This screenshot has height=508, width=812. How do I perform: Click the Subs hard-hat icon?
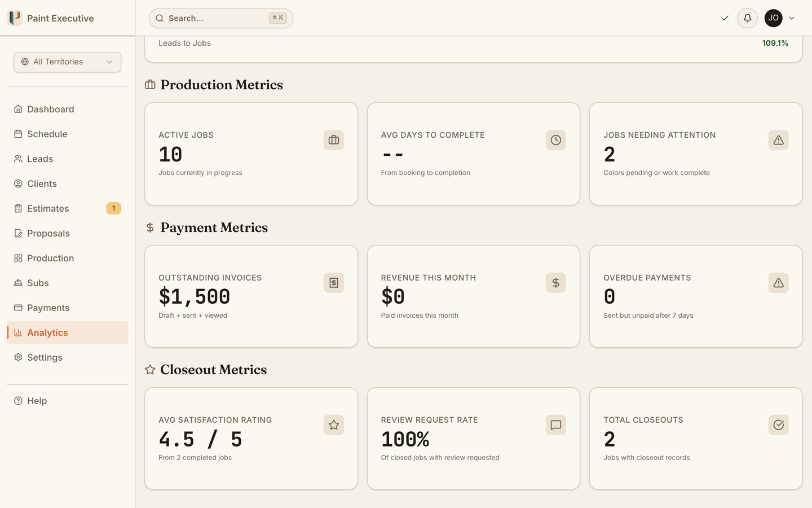18,283
